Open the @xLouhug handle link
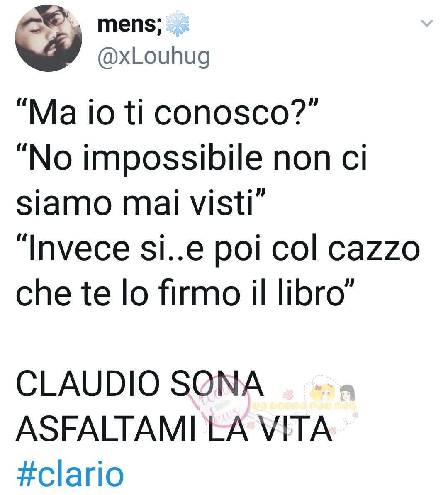This screenshot has height=495, width=448. pyautogui.click(x=154, y=57)
